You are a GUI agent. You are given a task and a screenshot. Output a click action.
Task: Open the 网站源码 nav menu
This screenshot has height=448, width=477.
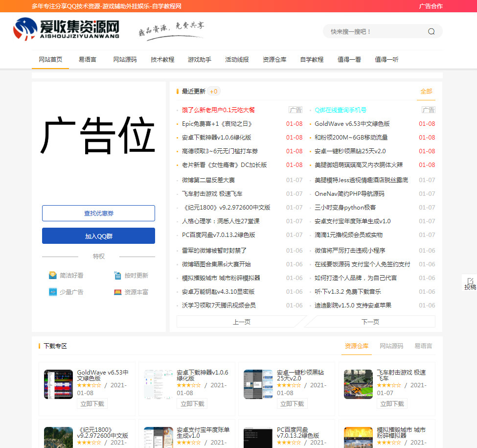tap(125, 59)
